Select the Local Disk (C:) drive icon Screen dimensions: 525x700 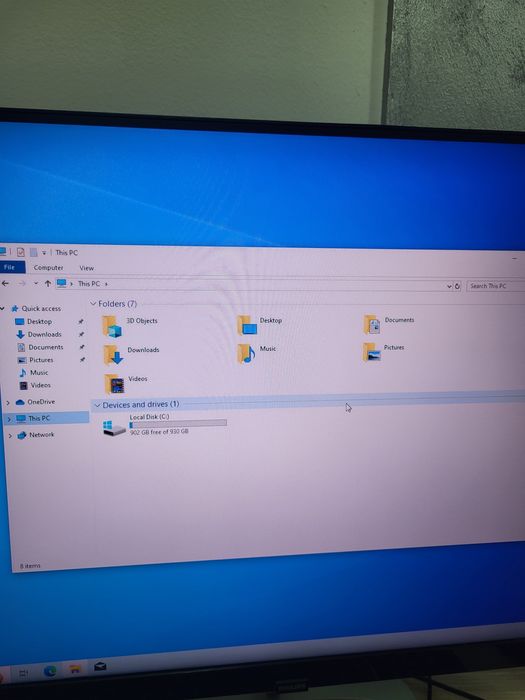(114, 428)
